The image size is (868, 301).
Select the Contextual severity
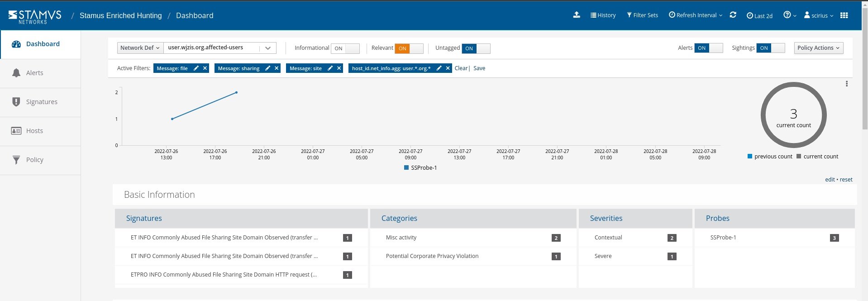pos(635,238)
